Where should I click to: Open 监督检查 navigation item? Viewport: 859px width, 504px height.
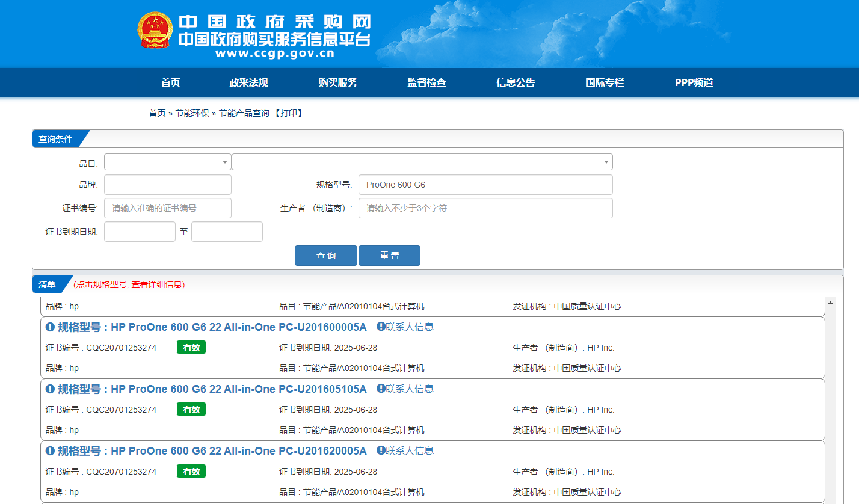pos(426,82)
